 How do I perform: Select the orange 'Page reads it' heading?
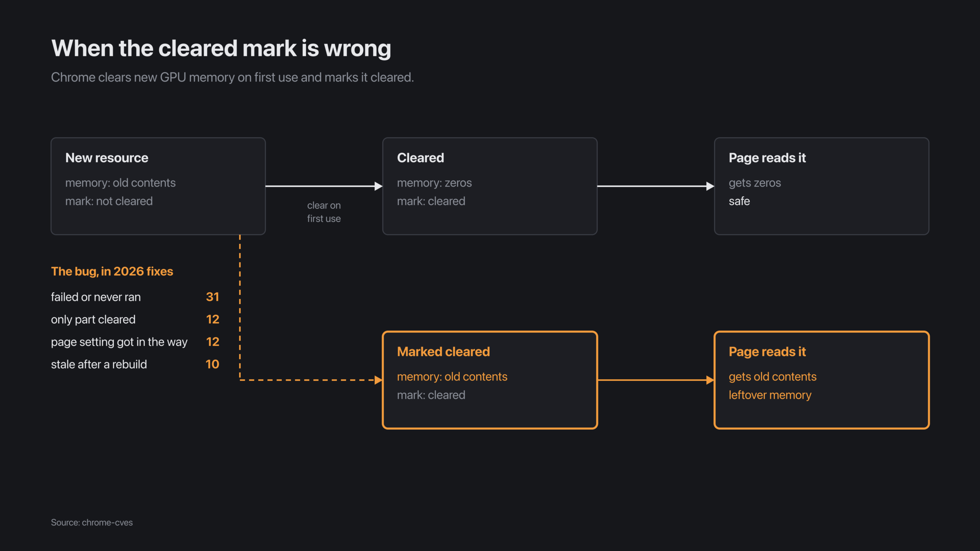pos(767,352)
